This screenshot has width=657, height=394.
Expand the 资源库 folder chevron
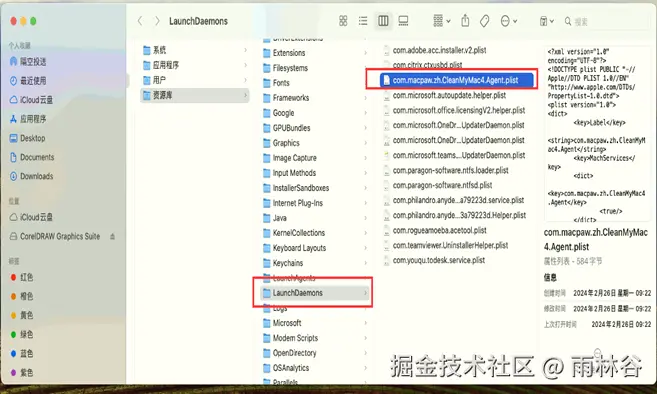245,96
